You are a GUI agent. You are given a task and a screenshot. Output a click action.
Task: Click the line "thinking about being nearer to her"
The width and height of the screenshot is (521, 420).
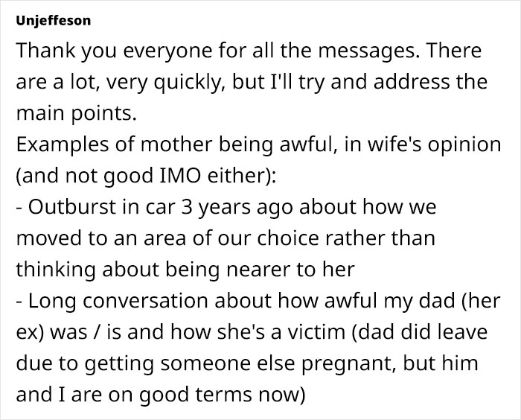(185, 270)
